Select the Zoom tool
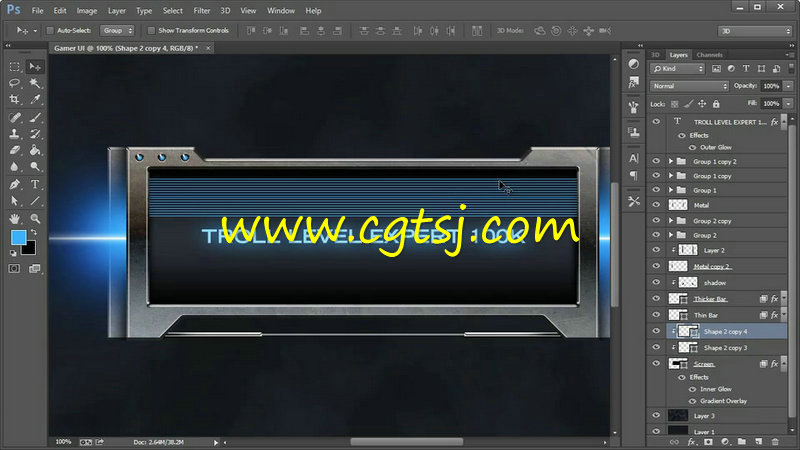This screenshot has width=800, height=450. pyautogui.click(x=35, y=219)
